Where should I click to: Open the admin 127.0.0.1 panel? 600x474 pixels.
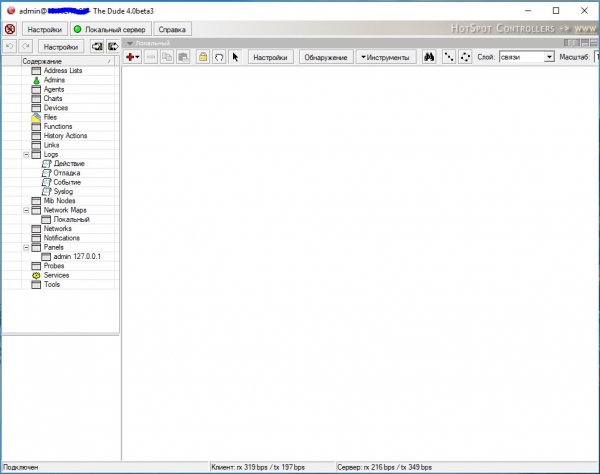(76, 256)
